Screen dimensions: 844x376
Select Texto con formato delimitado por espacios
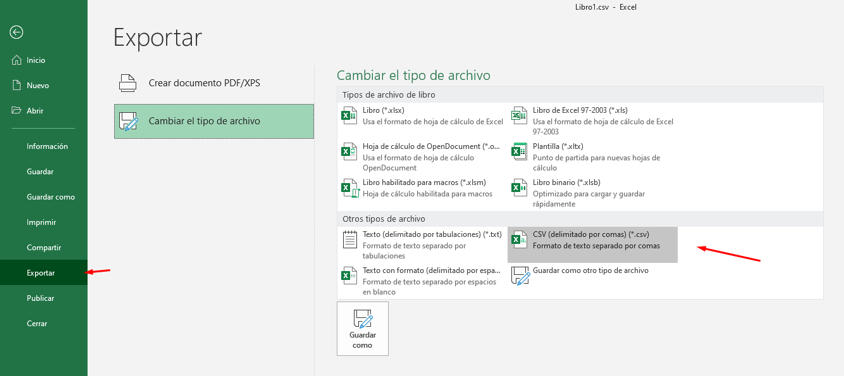click(422, 281)
